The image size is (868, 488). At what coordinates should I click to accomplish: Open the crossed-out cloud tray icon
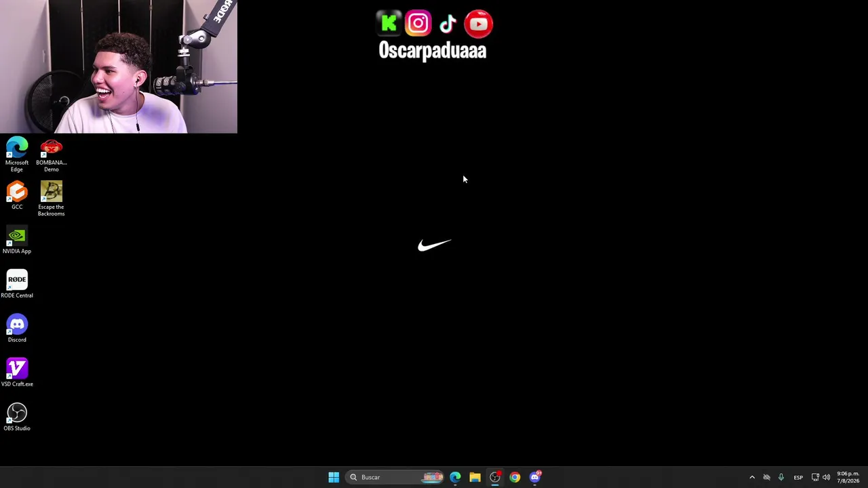pos(766,477)
